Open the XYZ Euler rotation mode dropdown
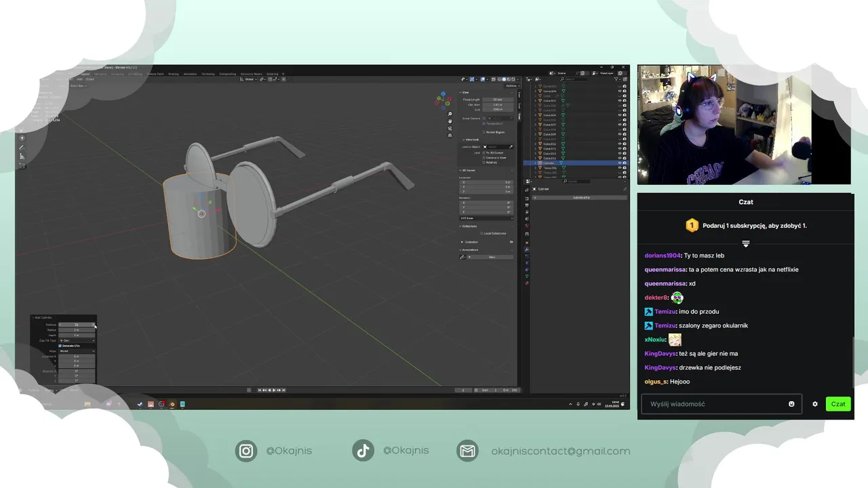This screenshot has width=868, height=488. click(486, 218)
